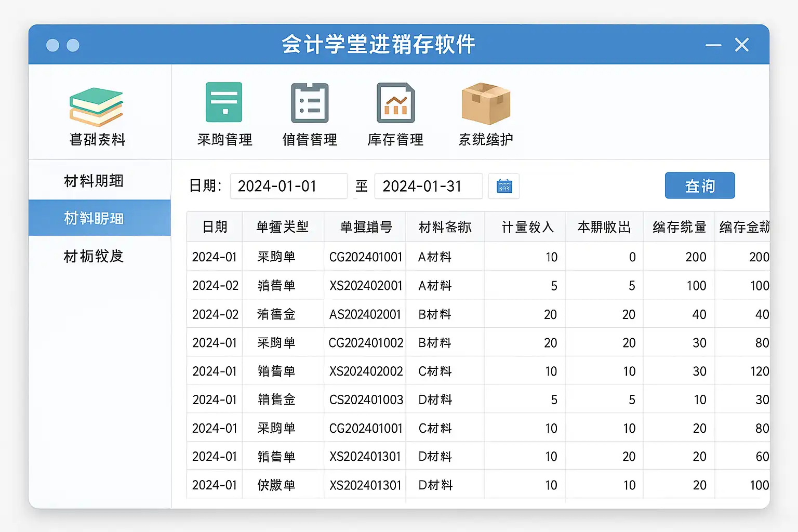Viewport: 798px width, 532px height.
Task: Click the 日期 column header
Action: (214, 227)
